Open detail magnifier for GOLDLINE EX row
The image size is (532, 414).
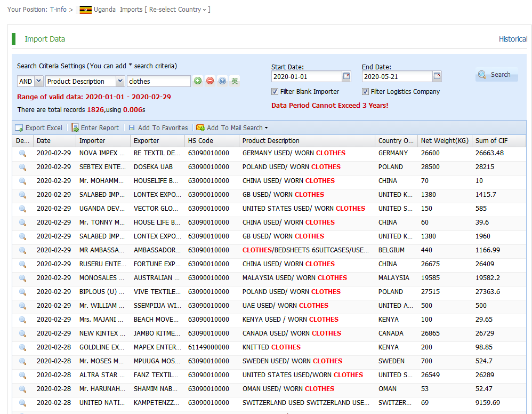(x=22, y=347)
